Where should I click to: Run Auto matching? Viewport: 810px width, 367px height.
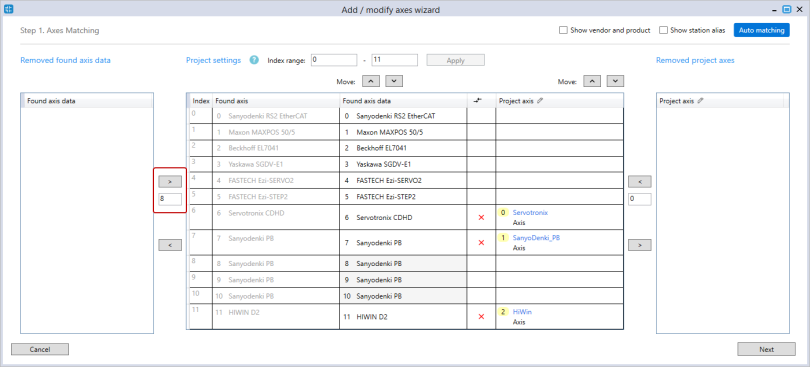[761, 30]
